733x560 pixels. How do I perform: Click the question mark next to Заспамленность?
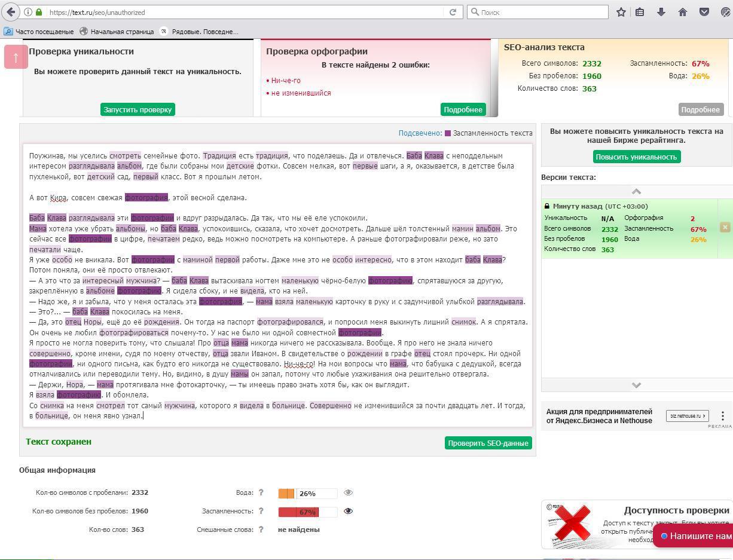[x=261, y=511]
